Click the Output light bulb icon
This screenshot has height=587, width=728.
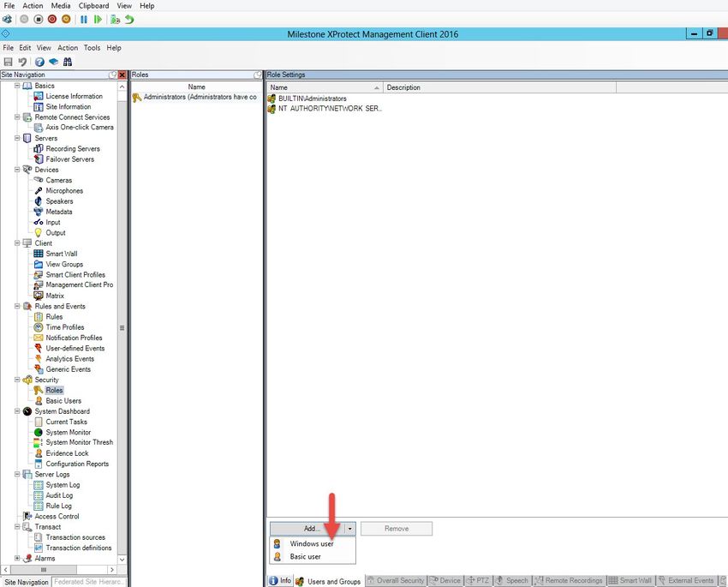click(39, 233)
